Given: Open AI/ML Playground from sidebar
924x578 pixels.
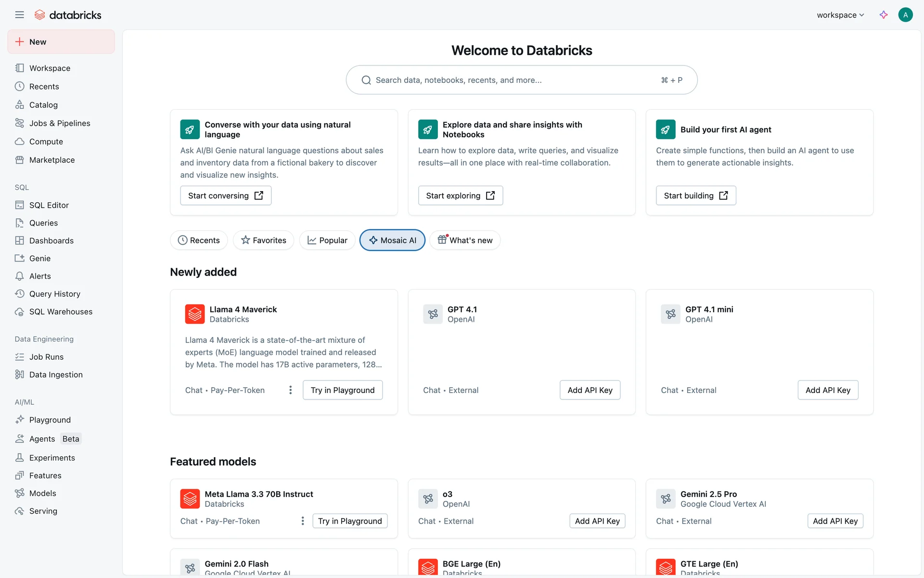Looking at the screenshot, I should click(x=50, y=420).
